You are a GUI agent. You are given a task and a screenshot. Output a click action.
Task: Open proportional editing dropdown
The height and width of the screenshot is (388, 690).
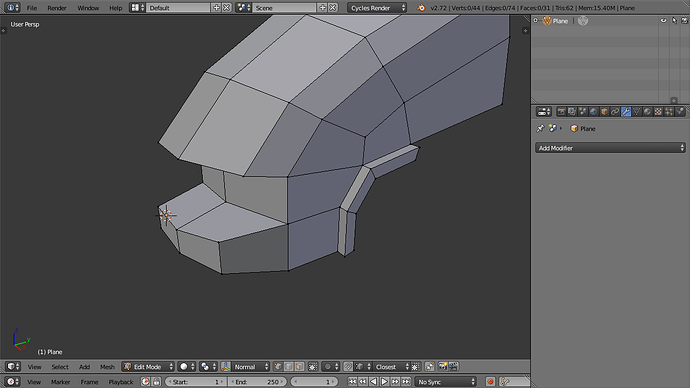click(331, 366)
